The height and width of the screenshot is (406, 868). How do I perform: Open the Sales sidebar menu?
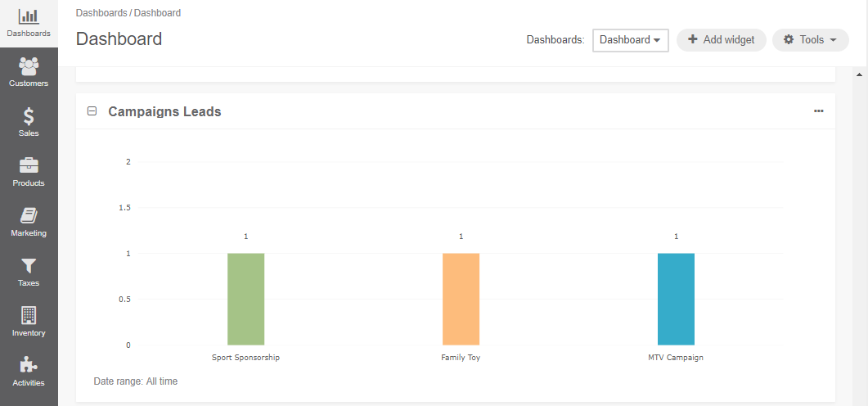(x=29, y=123)
